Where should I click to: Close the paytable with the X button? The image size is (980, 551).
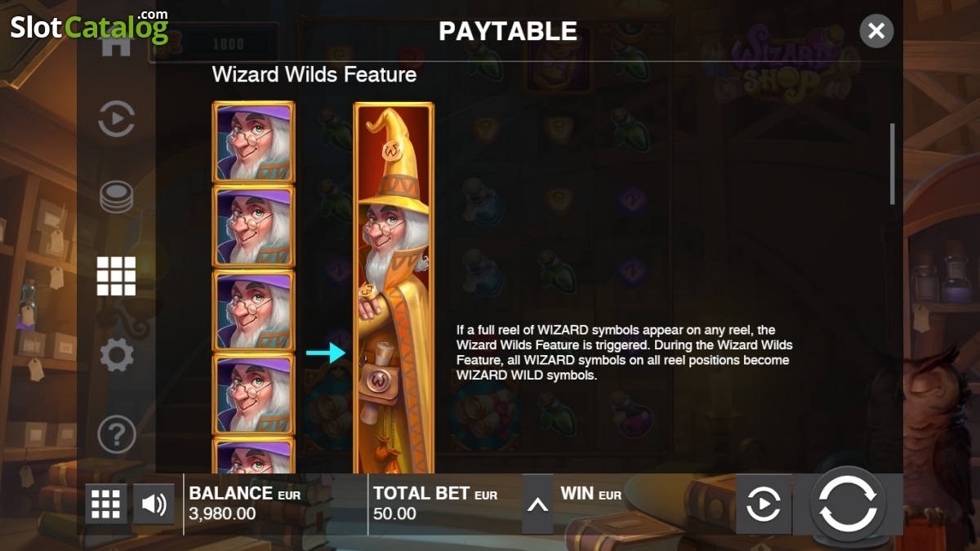point(876,31)
